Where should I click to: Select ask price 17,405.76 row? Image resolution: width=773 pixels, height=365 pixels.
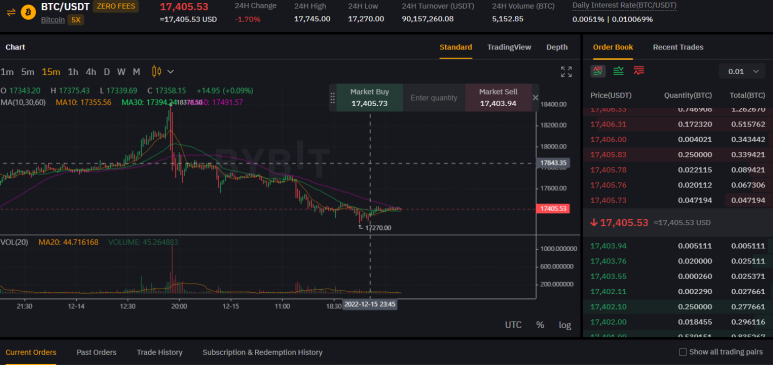(x=678, y=185)
